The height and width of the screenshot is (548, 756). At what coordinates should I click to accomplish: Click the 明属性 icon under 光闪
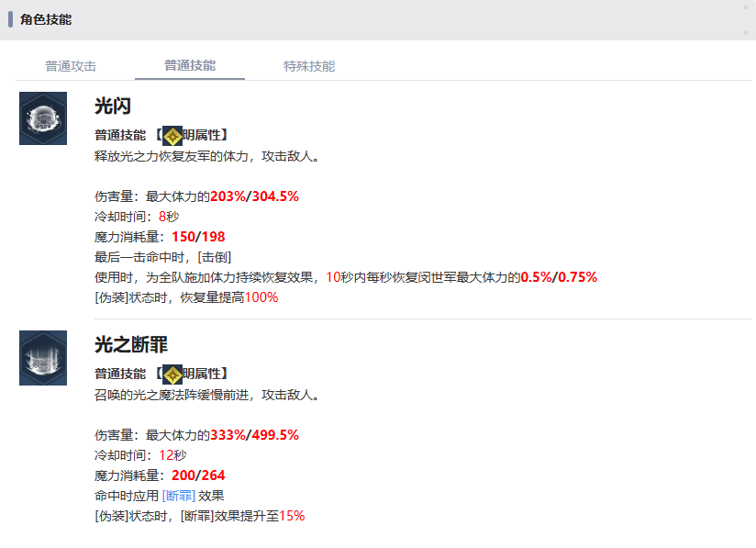click(x=172, y=135)
